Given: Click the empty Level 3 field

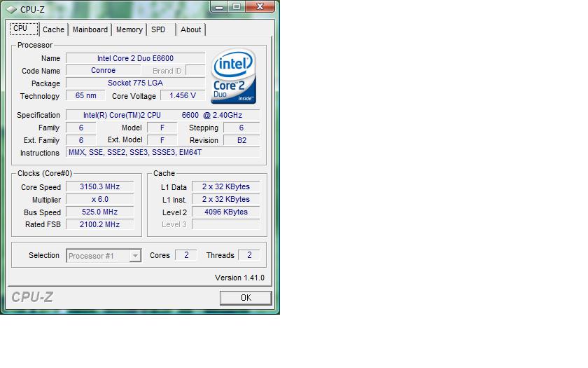Looking at the screenshot, I should point(225,224).
